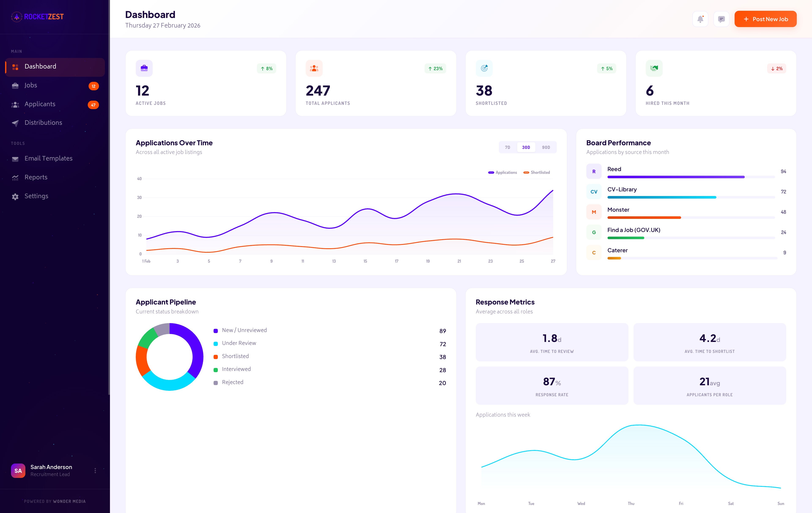The width and height of the screenshot is (812, 513).
Task: Open Dashboard in the sidebar menu
Action: point(55,67)
